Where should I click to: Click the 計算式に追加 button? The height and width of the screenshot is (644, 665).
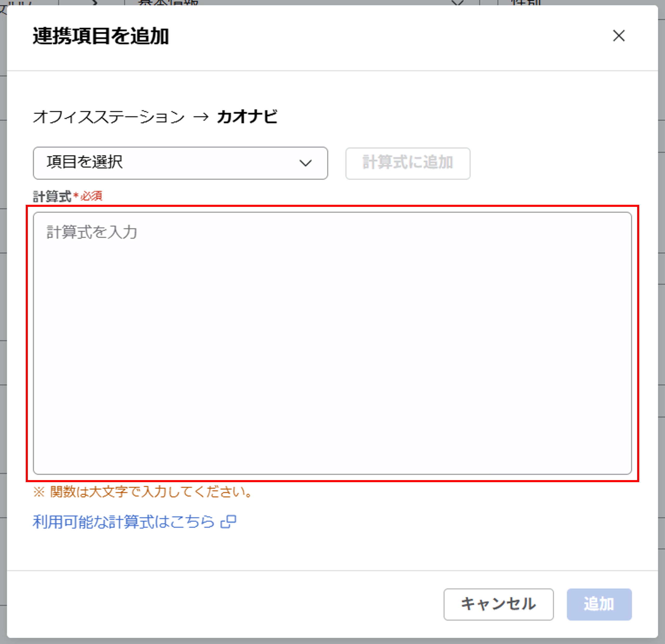408,163
